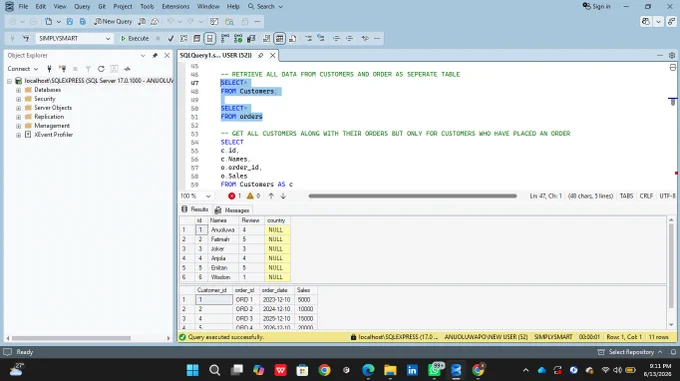Select results to grid output
680x381 pixels.
[280, 39]
